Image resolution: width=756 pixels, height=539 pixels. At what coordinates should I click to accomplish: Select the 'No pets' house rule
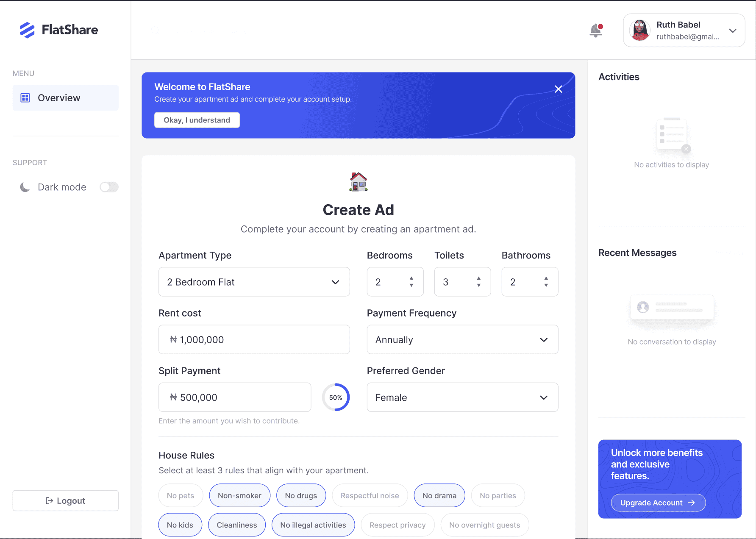[181, 495]
